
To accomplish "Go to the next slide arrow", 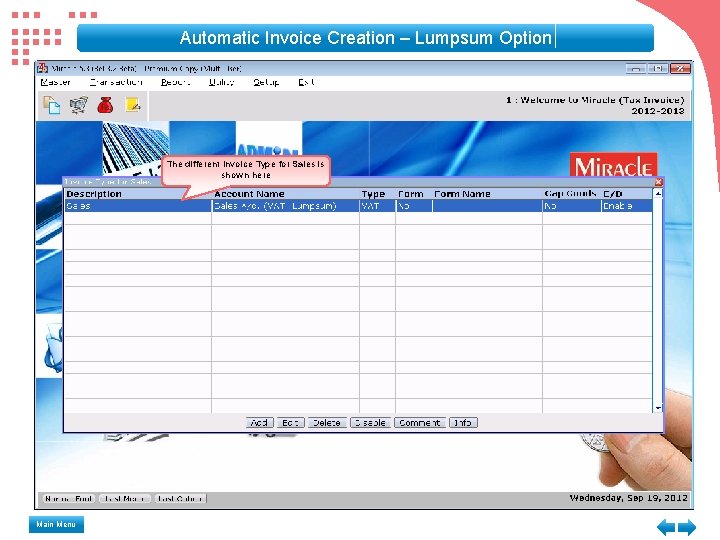I will 687,527.
